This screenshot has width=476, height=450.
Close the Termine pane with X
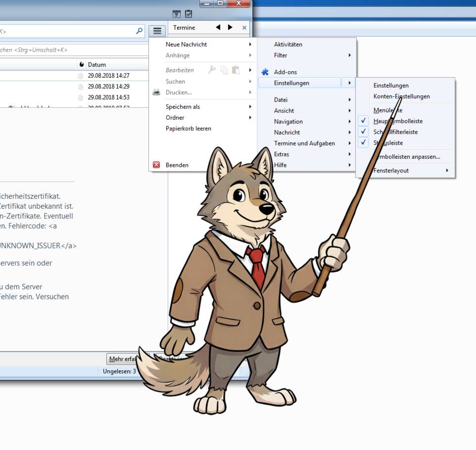(x=244, y=28)
